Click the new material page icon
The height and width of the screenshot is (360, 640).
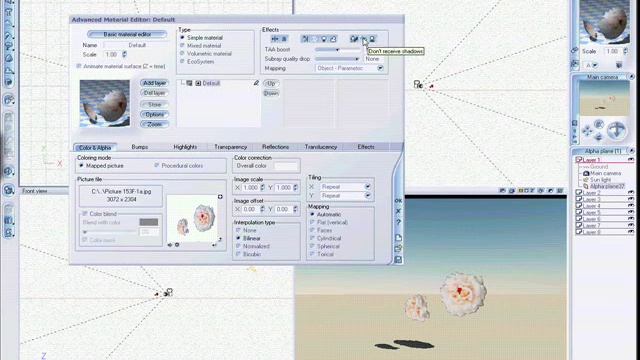[x=398, y=238]
